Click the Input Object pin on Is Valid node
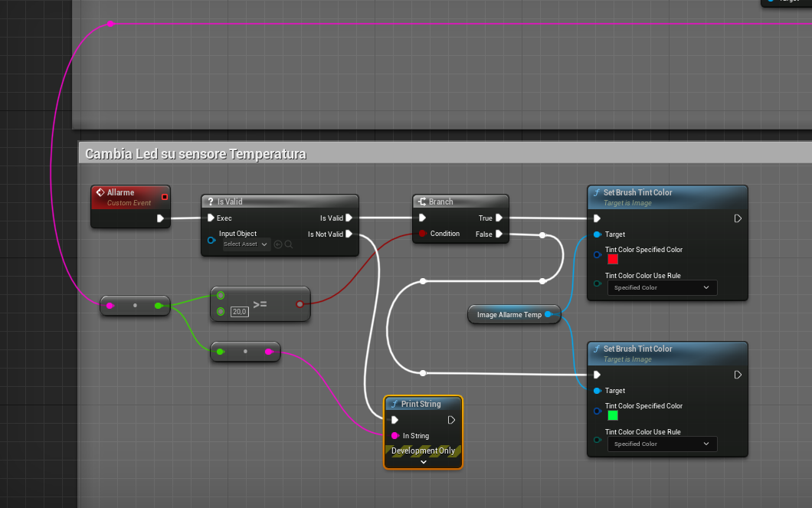This screenshot has width=812, height=508. (211, 241)
